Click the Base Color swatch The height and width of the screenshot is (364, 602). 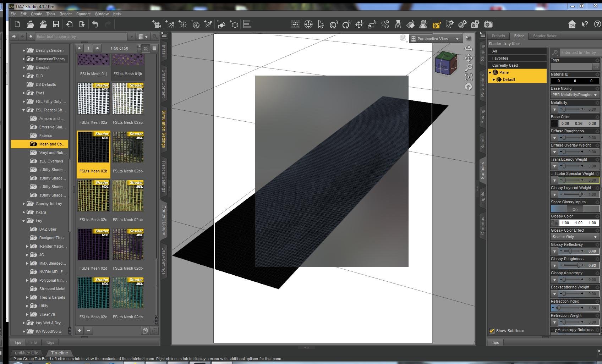554,123
